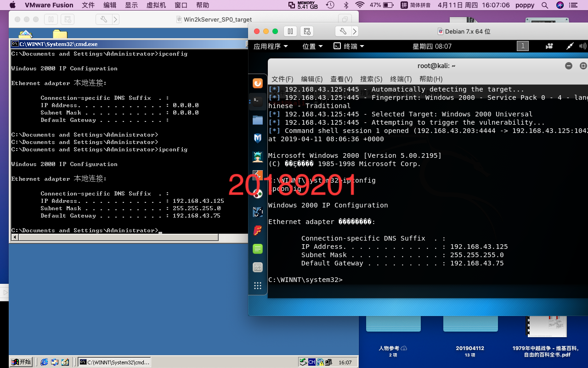Open the Win2kServer VM settings wrench

point(103,20)
